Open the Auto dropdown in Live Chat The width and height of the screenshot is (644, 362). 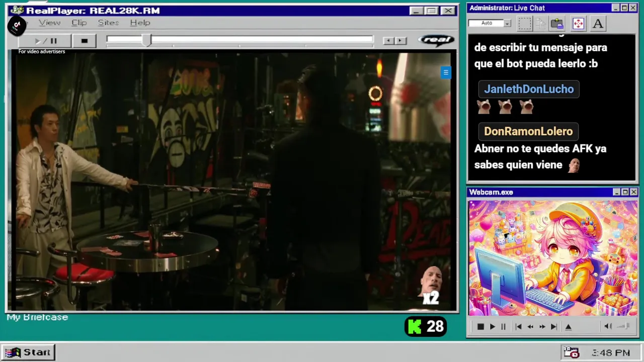pyautogui.click(x=508, y=23)
